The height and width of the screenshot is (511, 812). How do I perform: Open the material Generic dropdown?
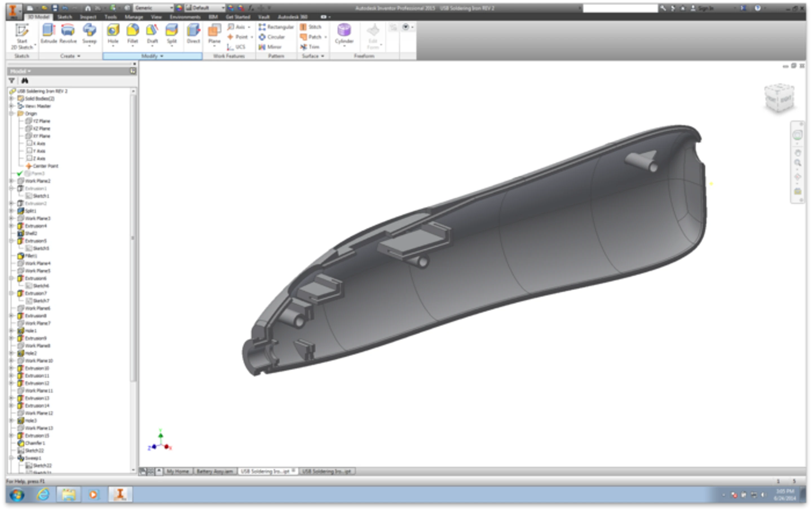coord(153,8)
